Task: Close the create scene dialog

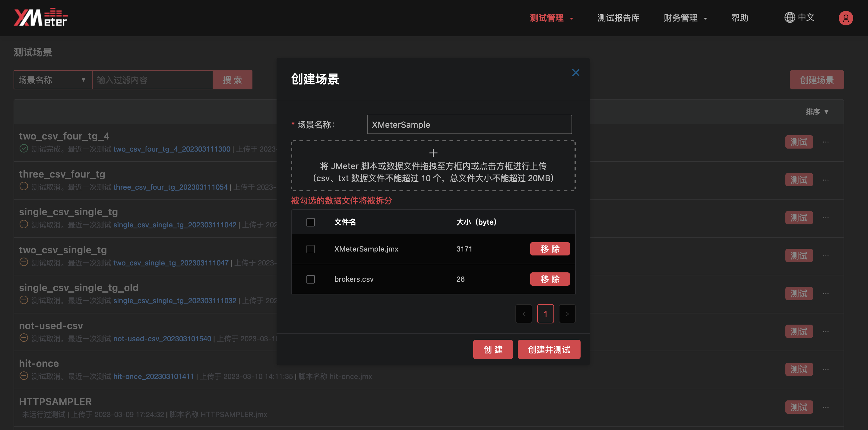Action: pos(575,73)
